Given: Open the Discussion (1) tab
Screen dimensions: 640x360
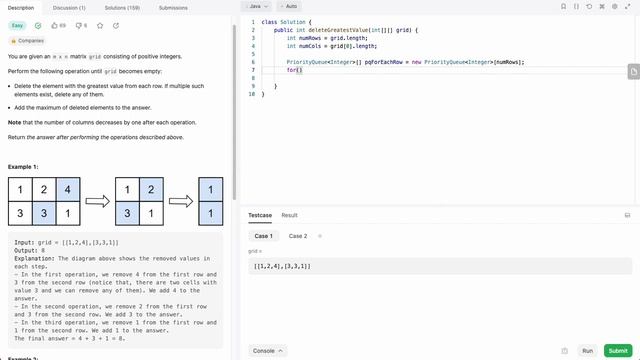Looking at the screenshot, I should (x=69, y=8).
